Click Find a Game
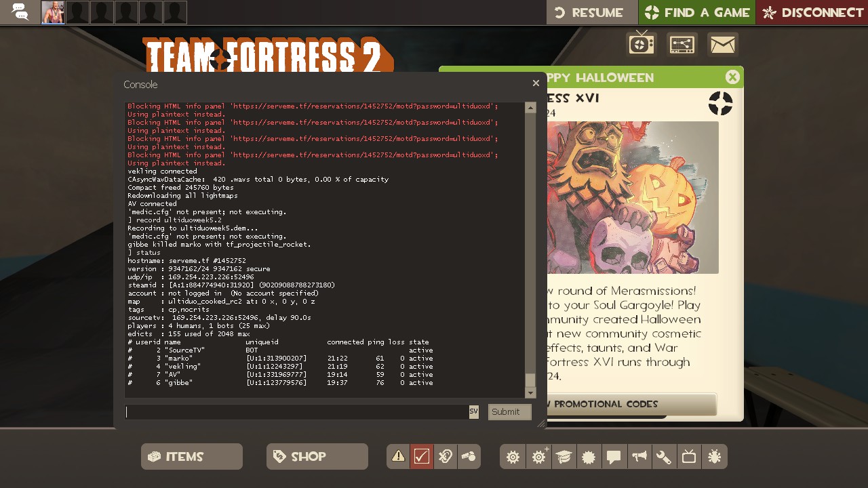The image size is (868, 488). pos(697,12)
